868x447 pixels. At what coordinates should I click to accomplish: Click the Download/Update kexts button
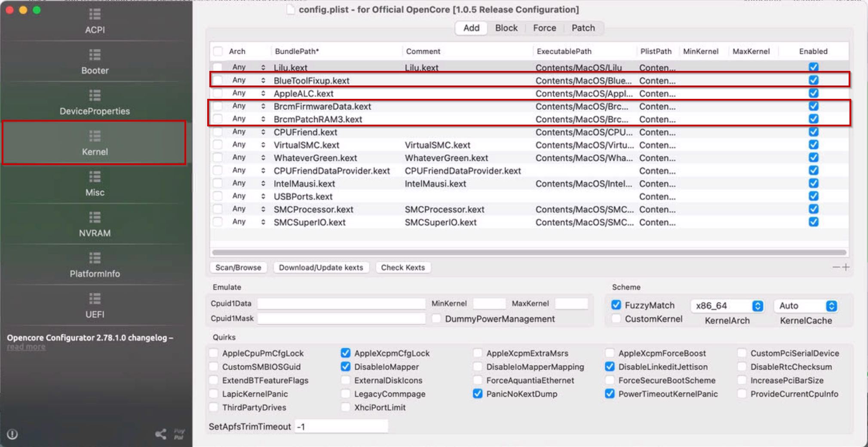(x=321, y=267)
